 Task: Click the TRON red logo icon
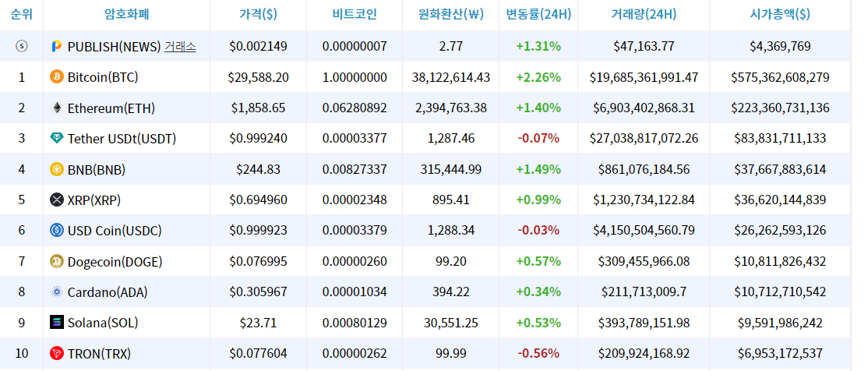[56, 353]
